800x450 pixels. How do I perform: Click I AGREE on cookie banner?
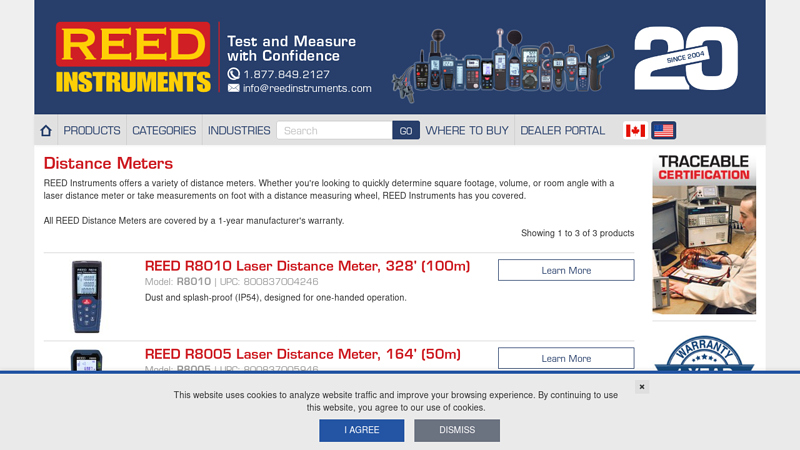point(362,430)
